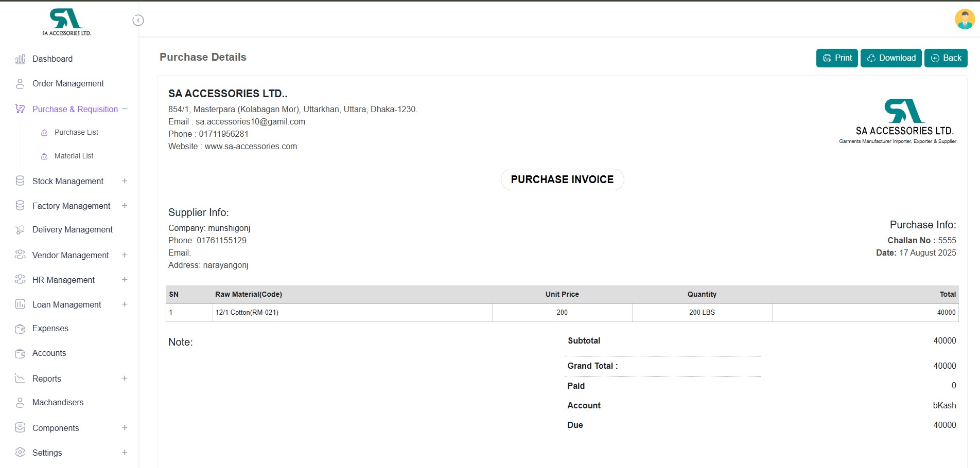Click the Delivery Management trolley icon

(x=20, y=230)
